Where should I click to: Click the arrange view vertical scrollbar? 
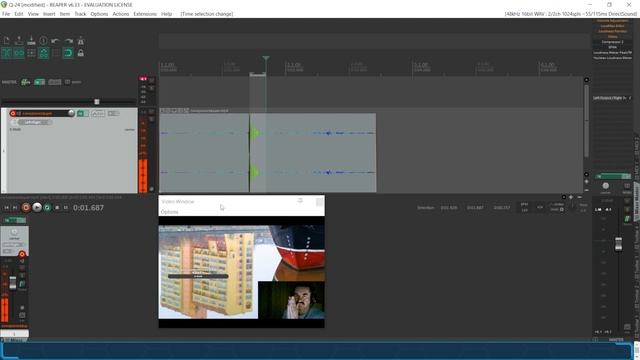[587, 120]
